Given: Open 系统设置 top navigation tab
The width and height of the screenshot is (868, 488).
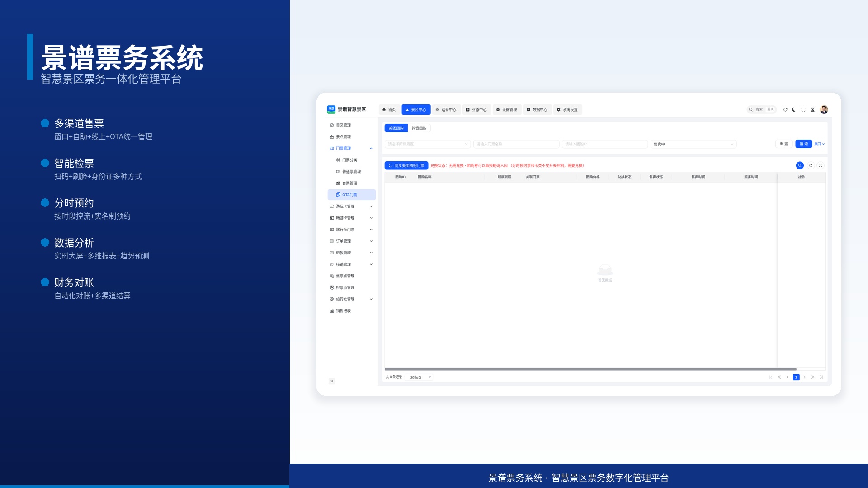Looking at the screenshot, I should pyautogui.click(x=567, y=110).
